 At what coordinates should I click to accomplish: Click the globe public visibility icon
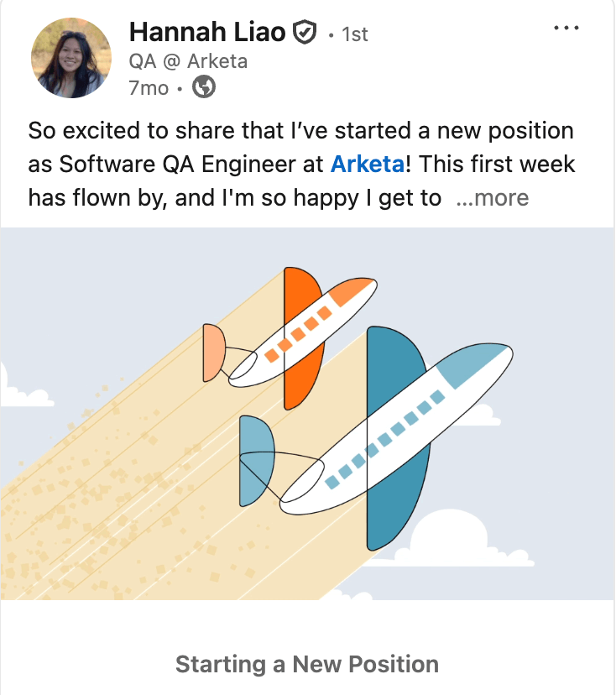(204, 86)
